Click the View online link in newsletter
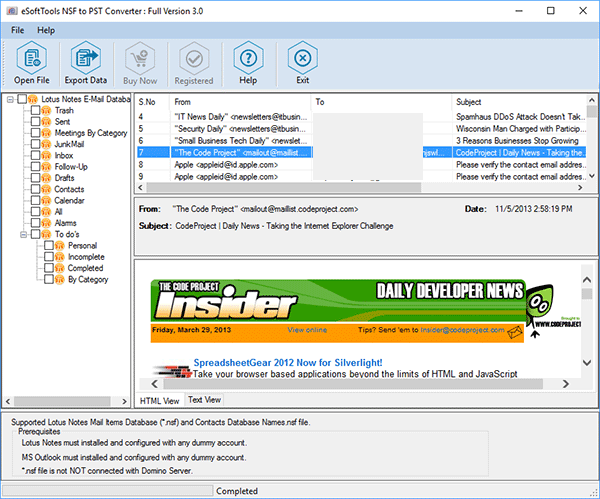The width and height of the screenshot is (600, 499). [307, 328]
